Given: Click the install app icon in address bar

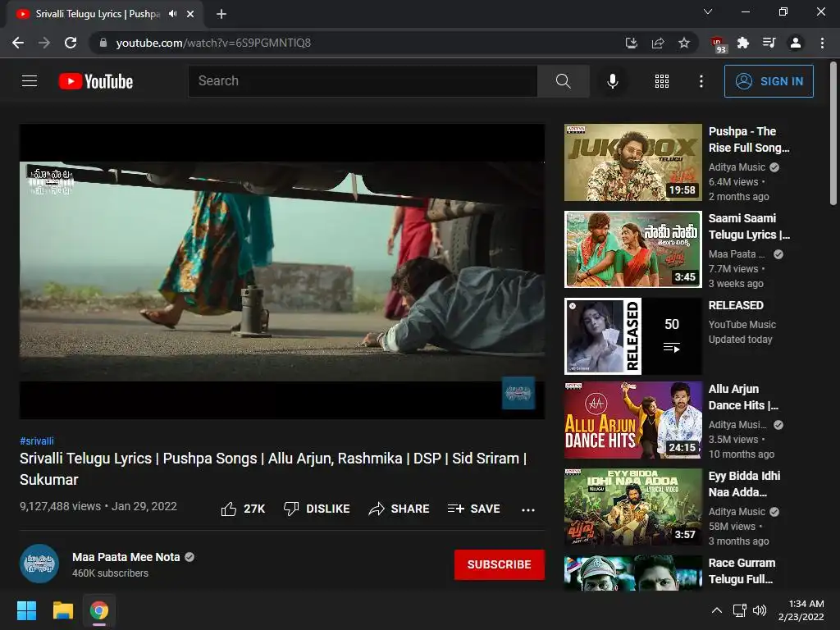Looking at the screenshot, I should coord(632,43).
